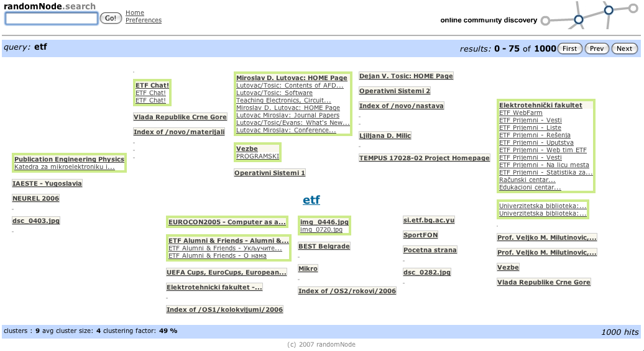
Task: Open EUROCON2005 - Computer as a... result
Action: coord(227,222)
